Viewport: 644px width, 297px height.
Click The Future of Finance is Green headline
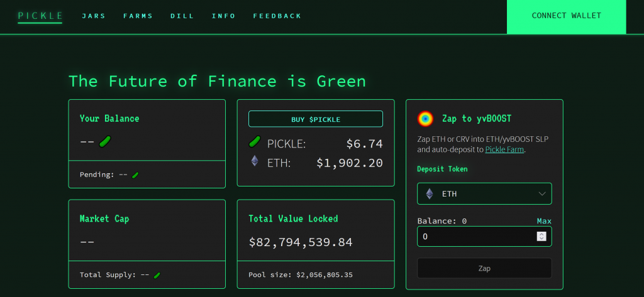[x=217, y=81]
